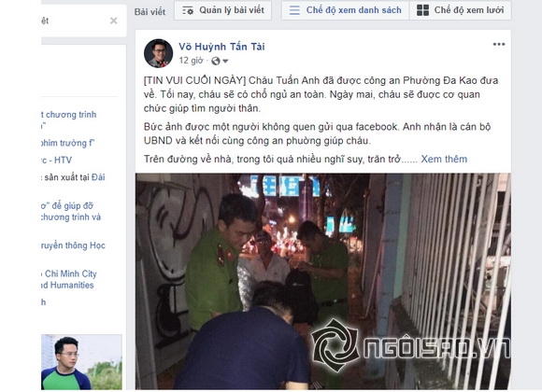Switch to Chế độ xem danh sách

click(346, 10)
